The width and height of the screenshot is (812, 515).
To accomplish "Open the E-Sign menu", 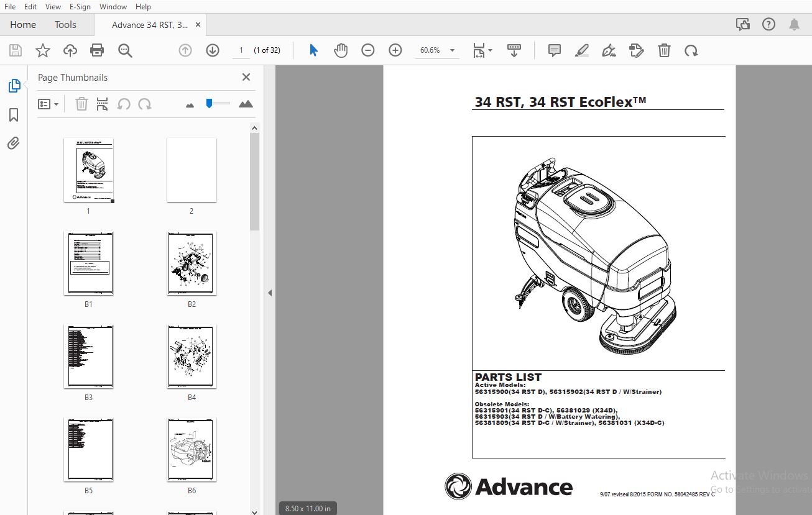I will click(80, 6).
